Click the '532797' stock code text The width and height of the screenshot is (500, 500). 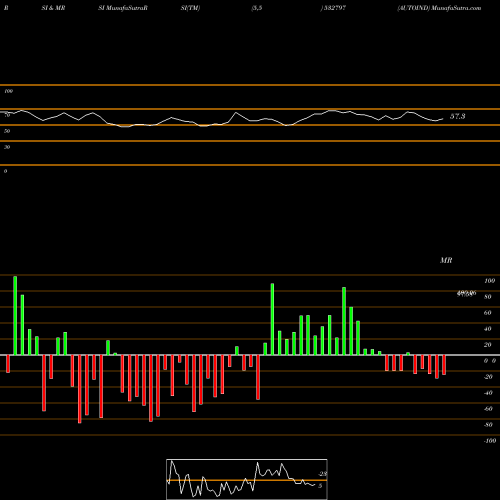tap(334, 8)
